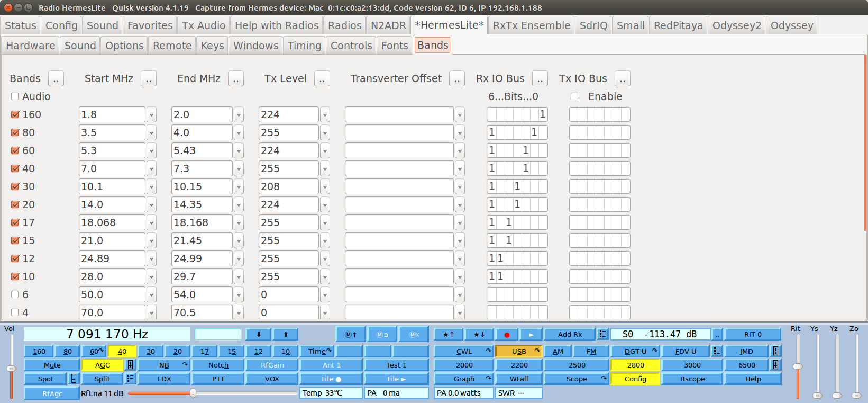Open the list icon beside FDV-U
The width and height of the screenshot is (868, 403).
717,351
